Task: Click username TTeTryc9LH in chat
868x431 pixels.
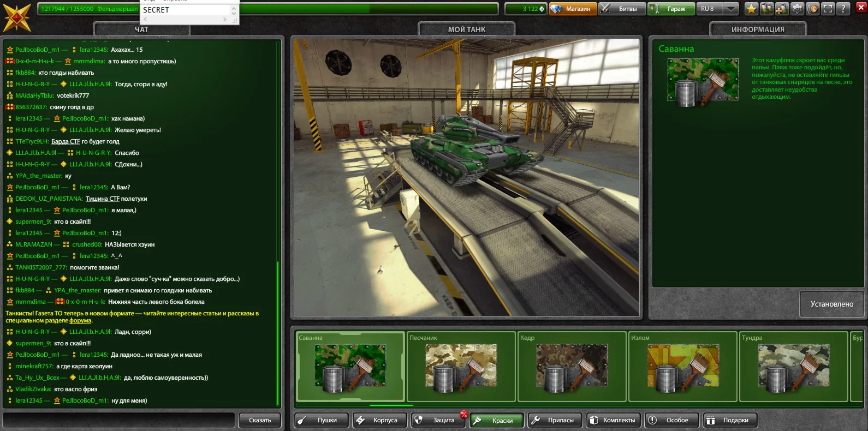Action: click(32, 141)
